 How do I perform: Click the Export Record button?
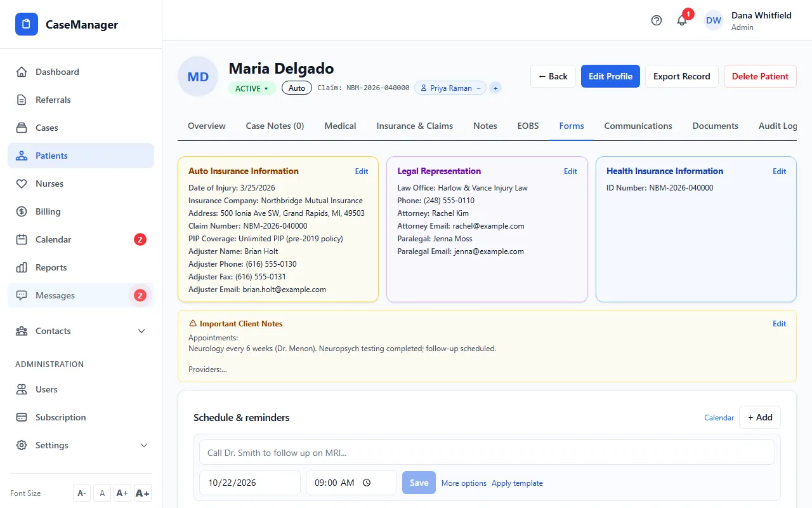[682, 76]
